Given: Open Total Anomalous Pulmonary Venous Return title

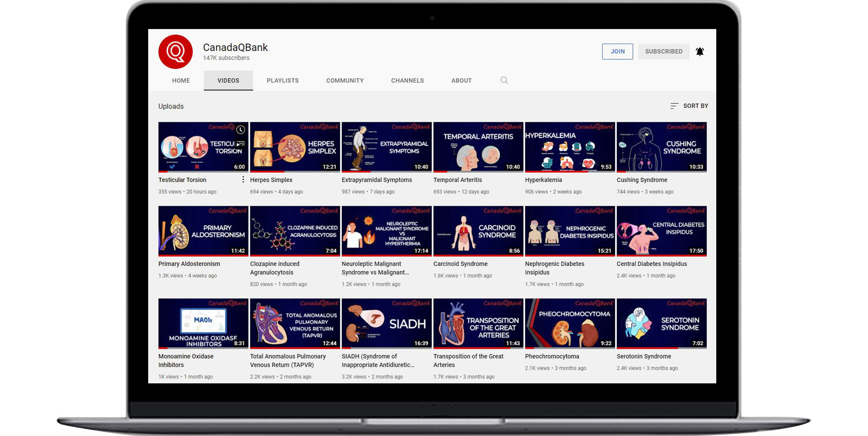Looking at the screenshot, I should 288,361.
